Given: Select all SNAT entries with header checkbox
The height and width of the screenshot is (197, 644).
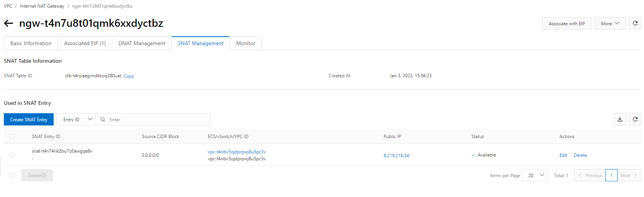Looking at the screenshot, I should point(12,137).
